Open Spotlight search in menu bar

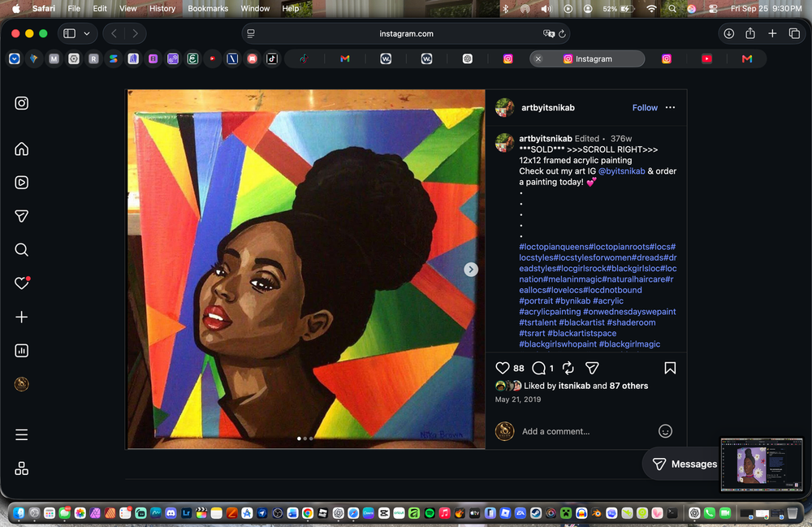tap(672, 8)
